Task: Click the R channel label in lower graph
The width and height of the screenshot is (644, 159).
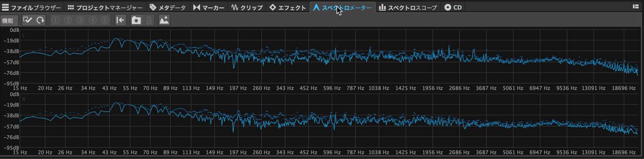Action: coord(23,99)
